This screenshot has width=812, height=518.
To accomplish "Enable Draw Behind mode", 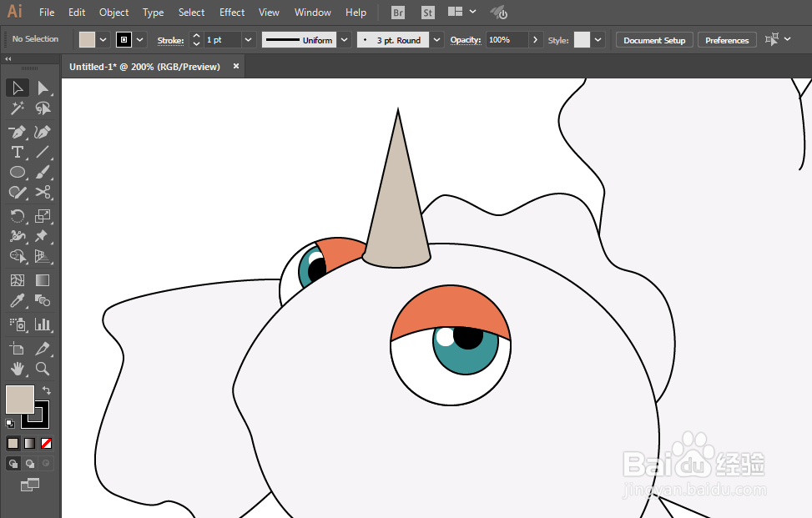I will (29, 464).
